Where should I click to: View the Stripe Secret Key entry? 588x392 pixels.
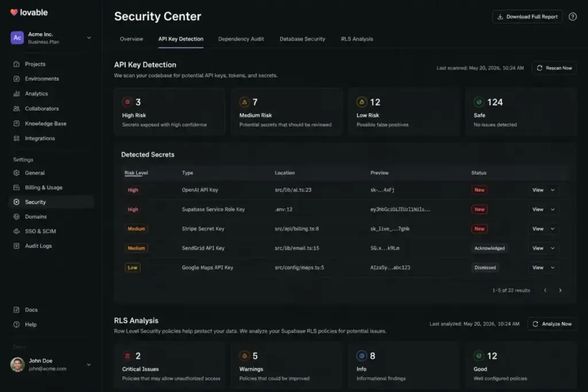tap(537, 229)
